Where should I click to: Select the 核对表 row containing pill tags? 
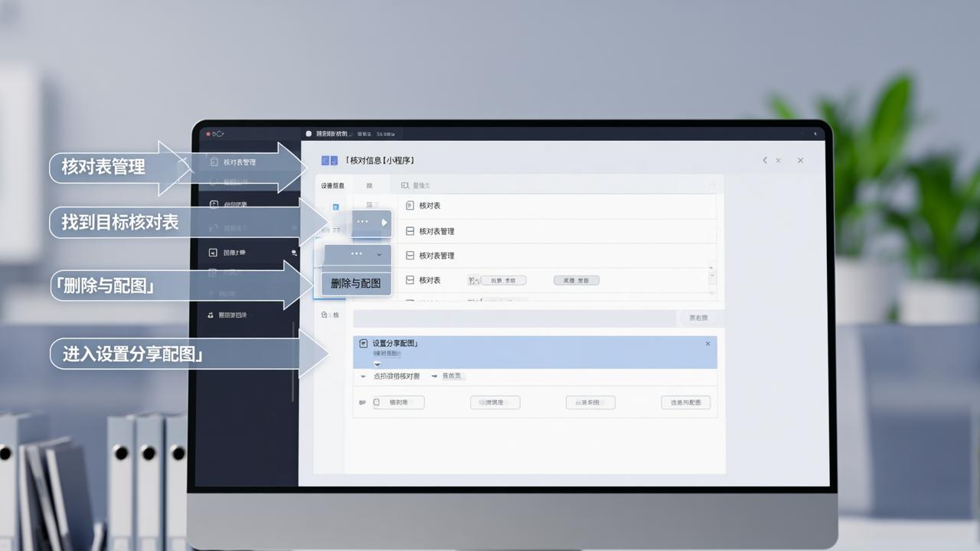557,280
